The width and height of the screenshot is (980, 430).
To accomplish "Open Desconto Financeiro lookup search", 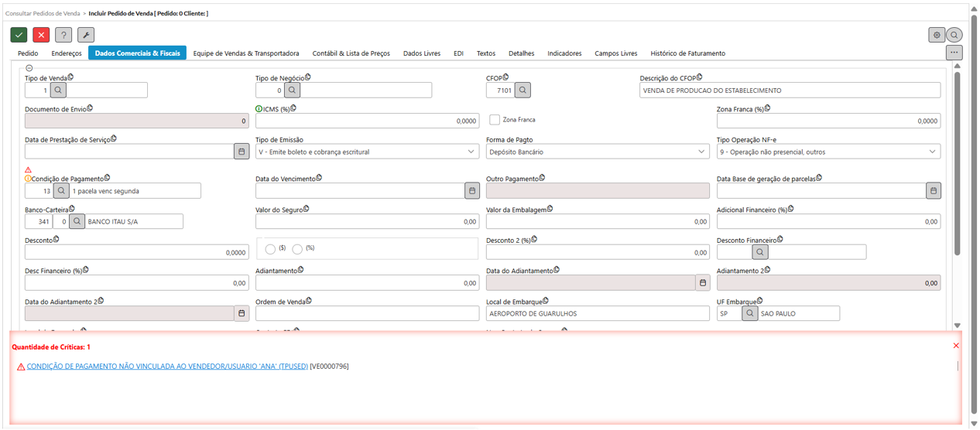I will tap(760, 252).
